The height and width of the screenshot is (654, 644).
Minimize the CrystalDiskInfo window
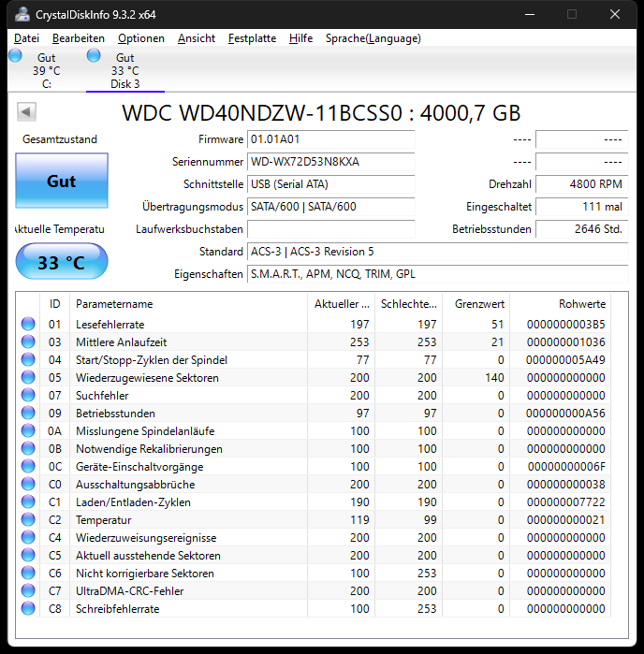530,14
